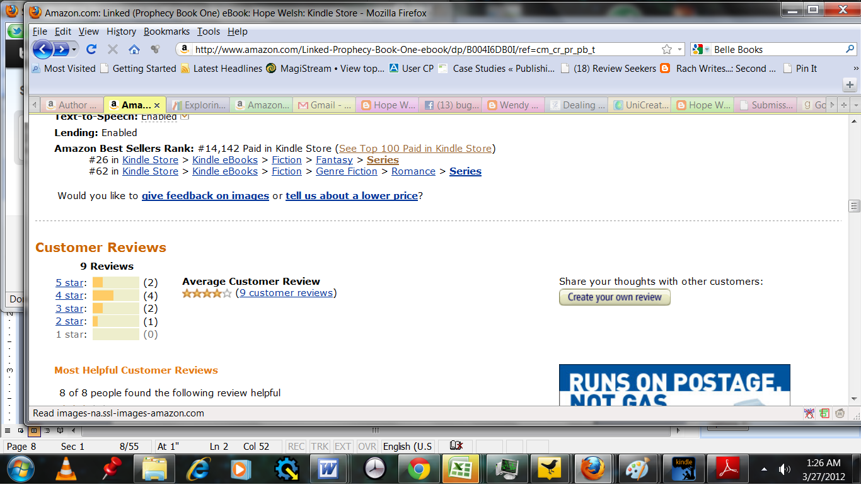The image size is (861, 504).
Task: Click the search magnifier in Belle Books box
Action: click(x=850, y=49)
